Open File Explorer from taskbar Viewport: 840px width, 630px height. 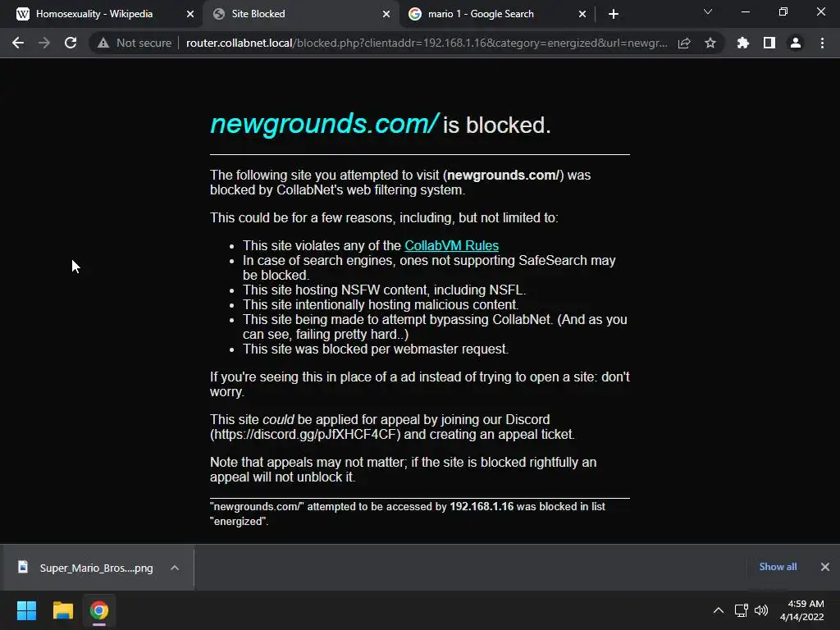(62, 610)
